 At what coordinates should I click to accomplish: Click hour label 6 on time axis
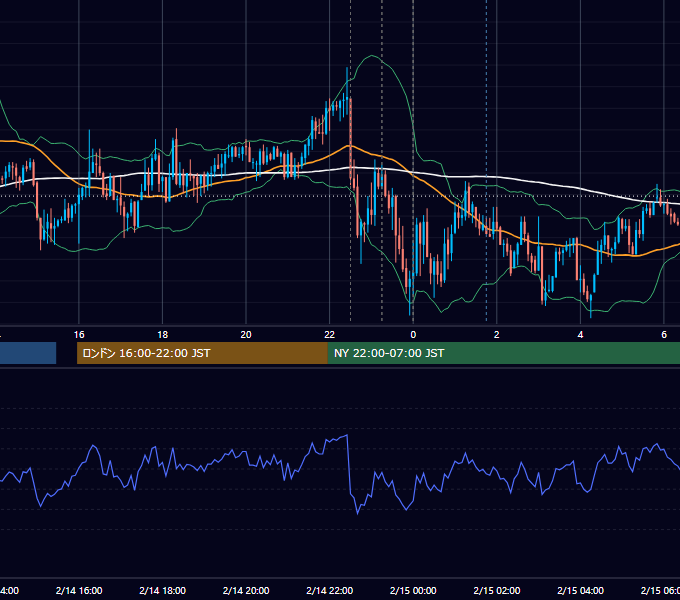(664, 335)
